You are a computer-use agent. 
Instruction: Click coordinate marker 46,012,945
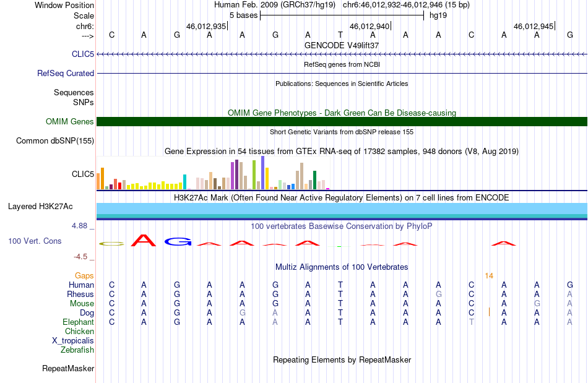pos(534,26)
